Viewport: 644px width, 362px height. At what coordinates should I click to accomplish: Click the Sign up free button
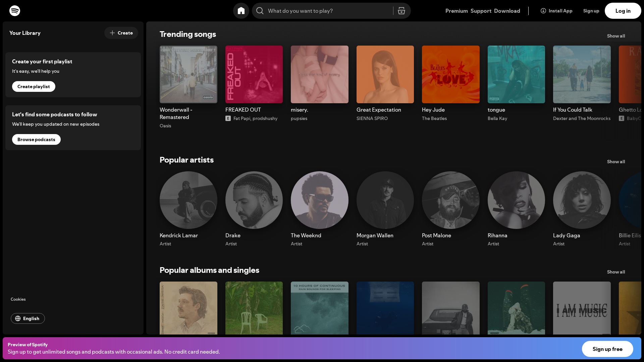pos(607,349)
